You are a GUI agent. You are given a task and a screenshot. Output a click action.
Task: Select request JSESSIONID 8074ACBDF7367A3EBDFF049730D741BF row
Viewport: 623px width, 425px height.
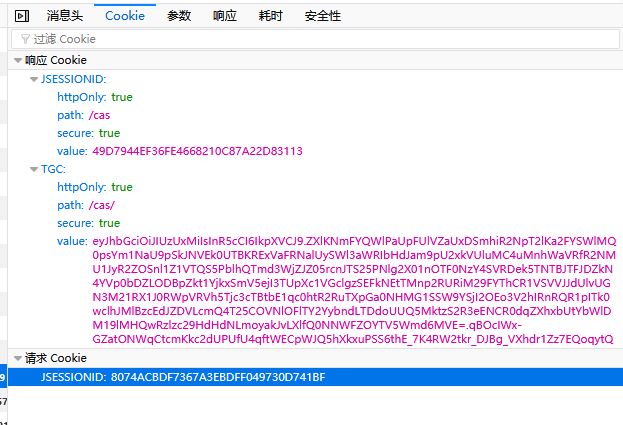315,377
